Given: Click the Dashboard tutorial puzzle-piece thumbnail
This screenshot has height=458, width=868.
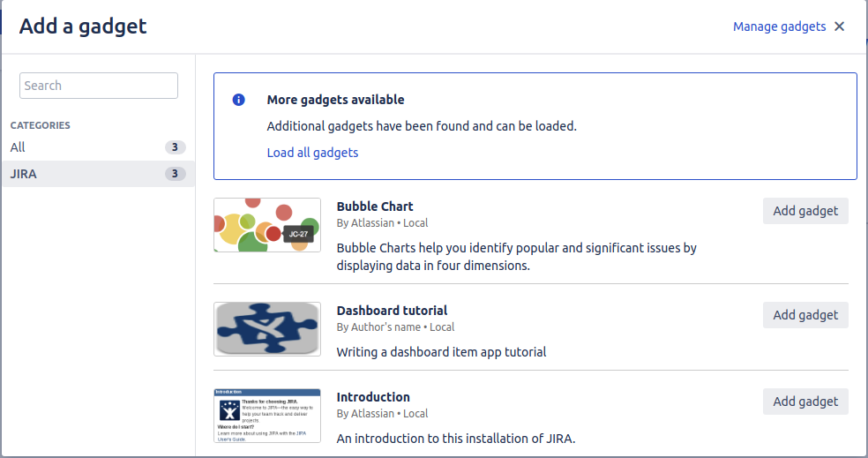Looking at the screenshot, I should point(267,329).
